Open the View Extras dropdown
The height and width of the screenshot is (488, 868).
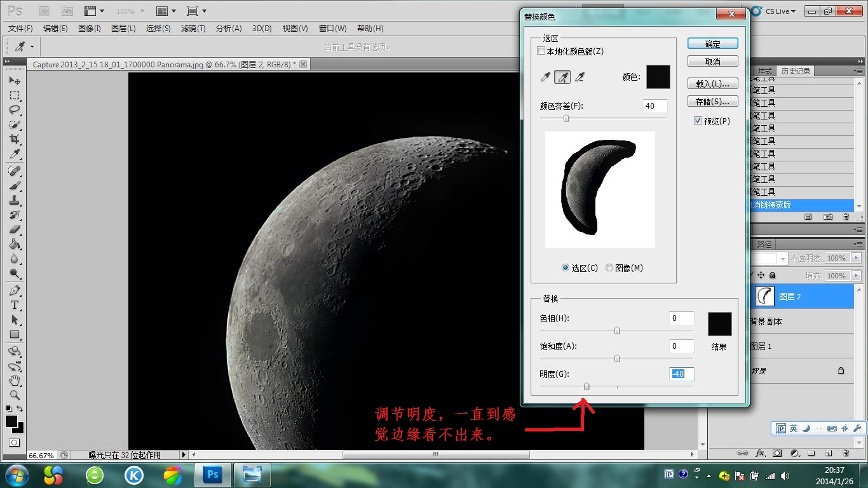[x=95, y=11]
